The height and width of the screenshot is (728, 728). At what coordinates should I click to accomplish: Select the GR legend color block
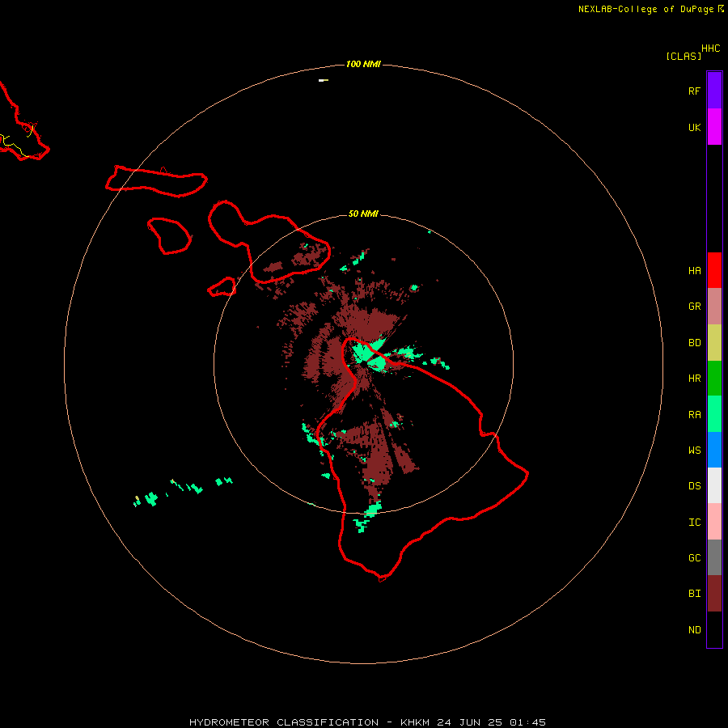pos(714,307)
